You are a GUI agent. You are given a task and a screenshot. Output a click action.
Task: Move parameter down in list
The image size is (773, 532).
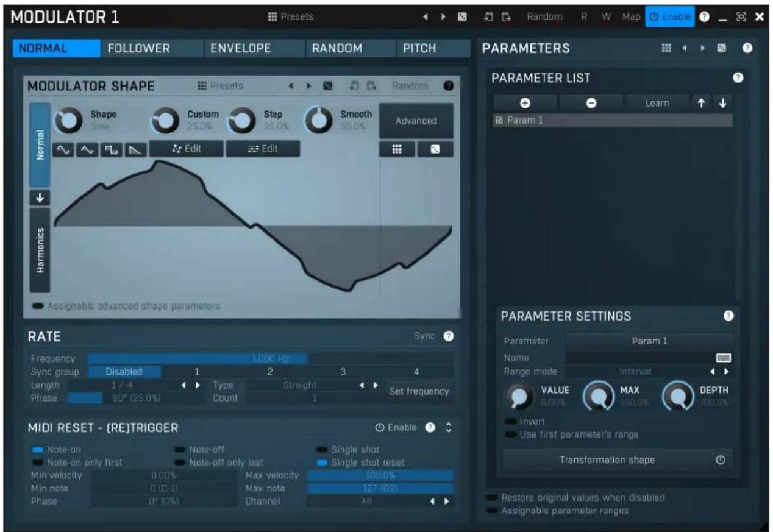[x=722, y=104]
